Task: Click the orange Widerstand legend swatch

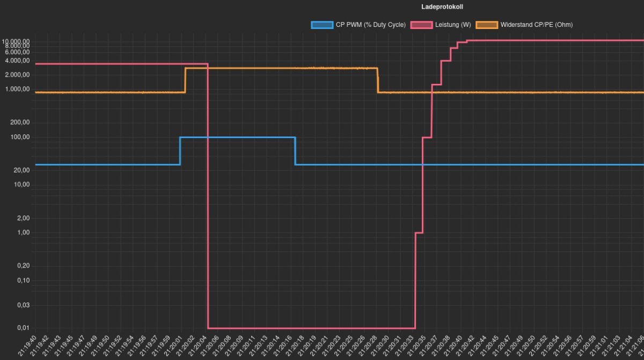Action: click(487, 25)
